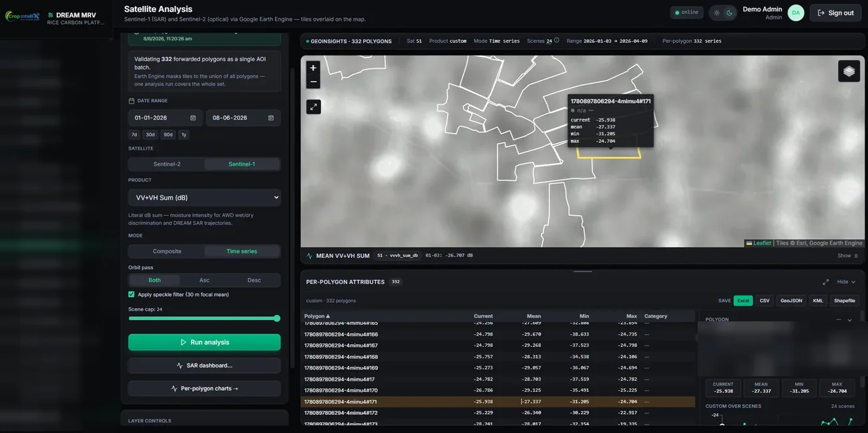The image size is (868, 433).
Task: Show the mean VV+VH sum chart
Action: (x=848, y=256)
